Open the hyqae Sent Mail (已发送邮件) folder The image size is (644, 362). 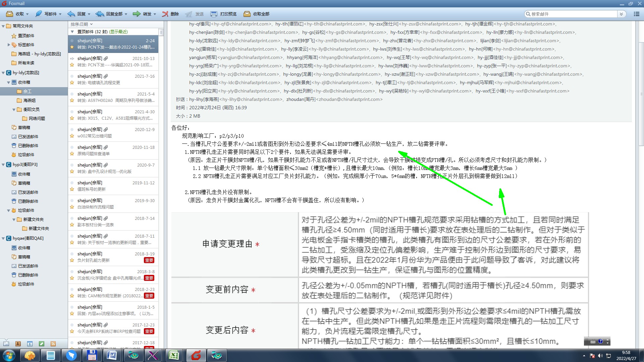(28, 266)
